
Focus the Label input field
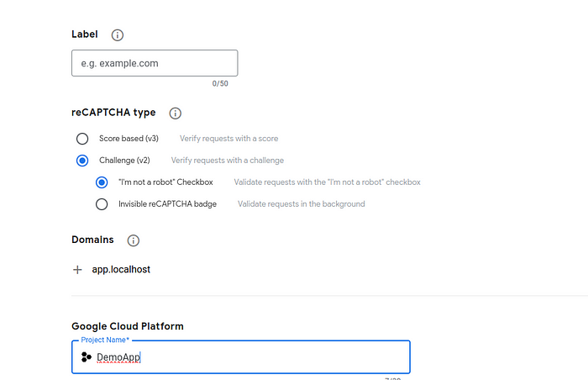click(155, 63)
